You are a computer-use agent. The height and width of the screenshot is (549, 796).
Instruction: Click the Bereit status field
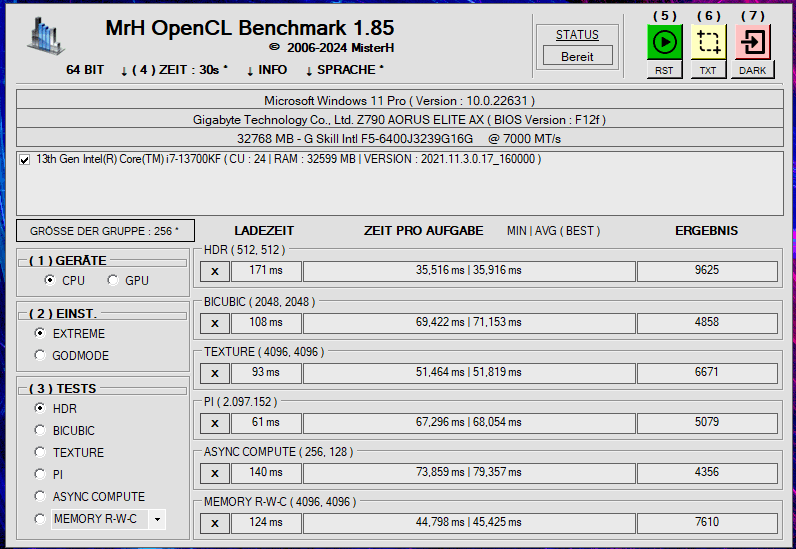[577, 56]
